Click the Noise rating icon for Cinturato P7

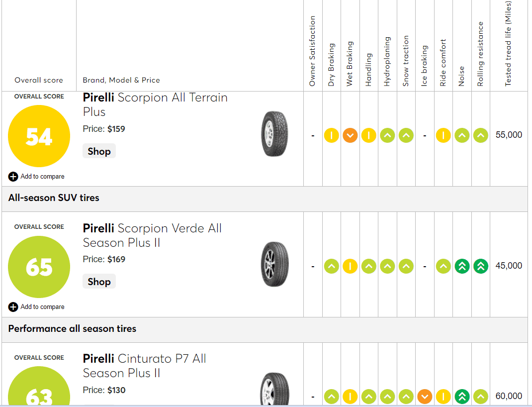[462, 397]
